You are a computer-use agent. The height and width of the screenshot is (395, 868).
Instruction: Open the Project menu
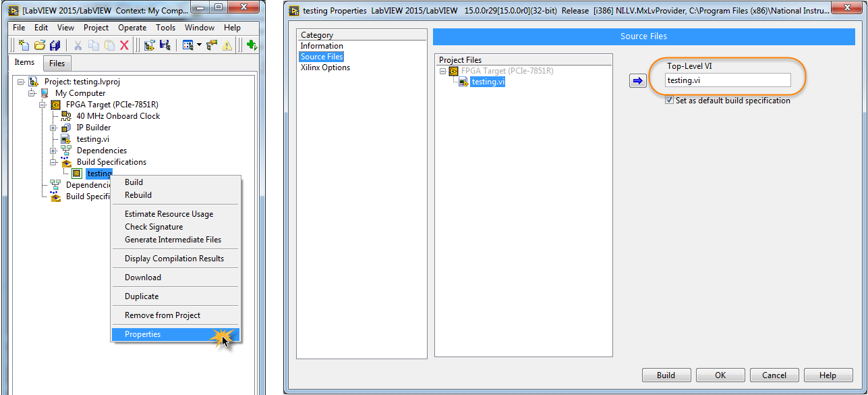point(96,28)
